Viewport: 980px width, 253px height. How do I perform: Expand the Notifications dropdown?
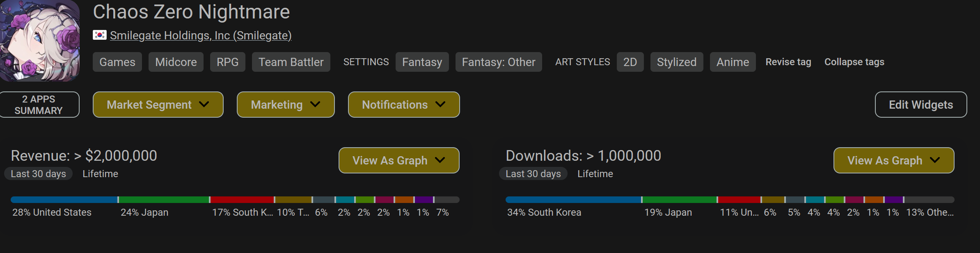coord(404,105)
